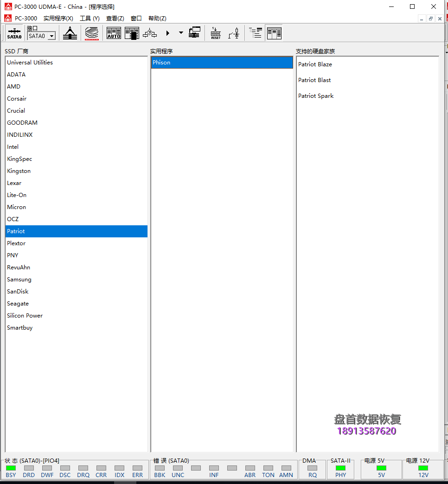Viewport: 448px width, 484px height.
Task: Select Corsair vendor
Action: (x=76, y=98)
